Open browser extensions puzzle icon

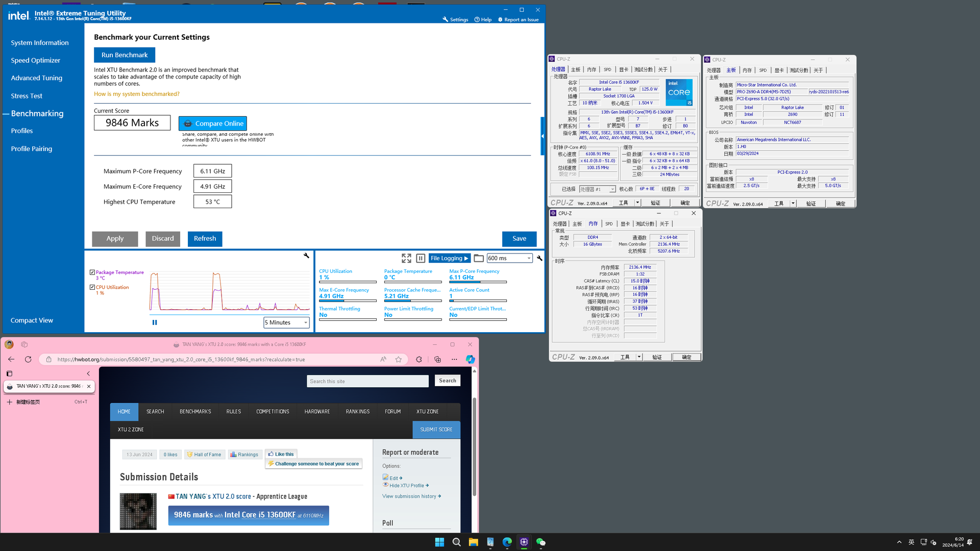pyautogui.click(x=419, y=359)
